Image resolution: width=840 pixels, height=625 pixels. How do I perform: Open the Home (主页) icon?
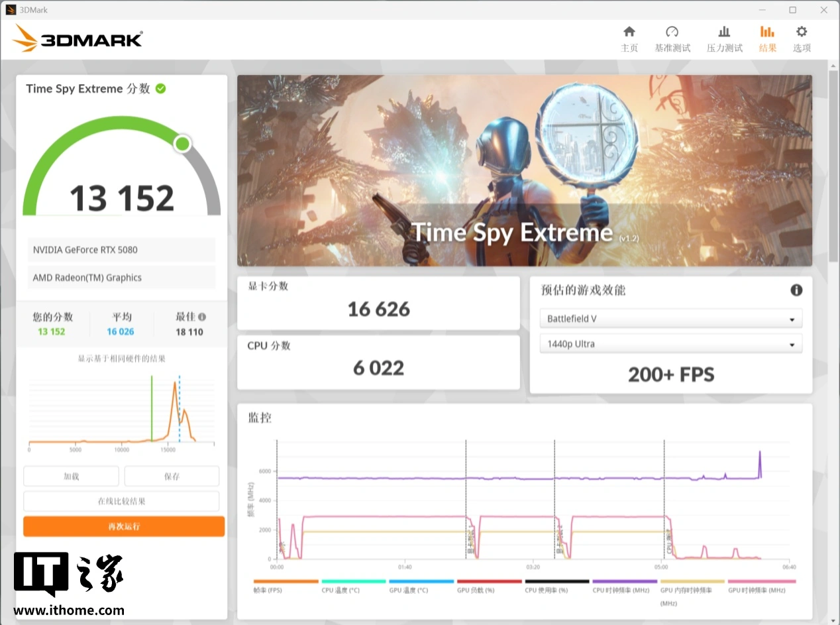click(629, 32)
